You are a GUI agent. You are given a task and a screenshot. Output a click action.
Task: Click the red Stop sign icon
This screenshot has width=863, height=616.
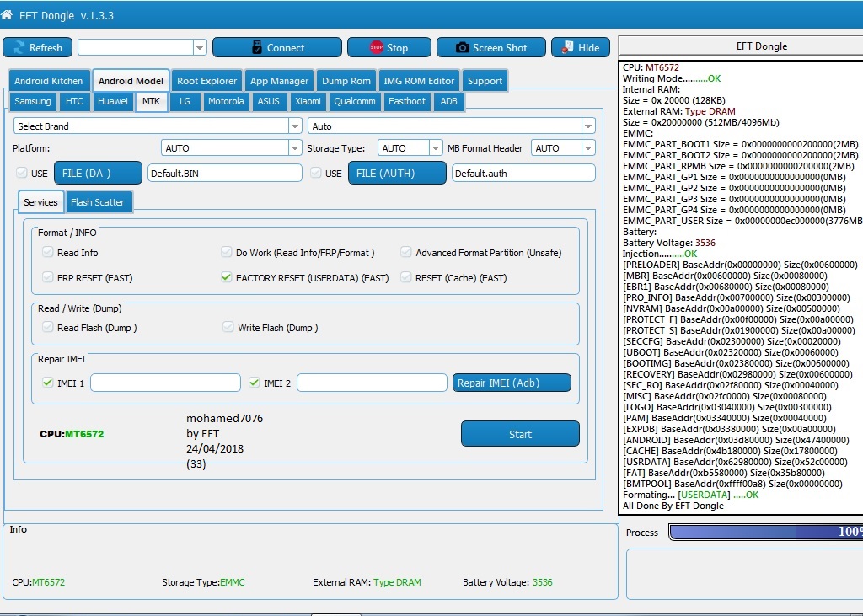click(377, 47)
